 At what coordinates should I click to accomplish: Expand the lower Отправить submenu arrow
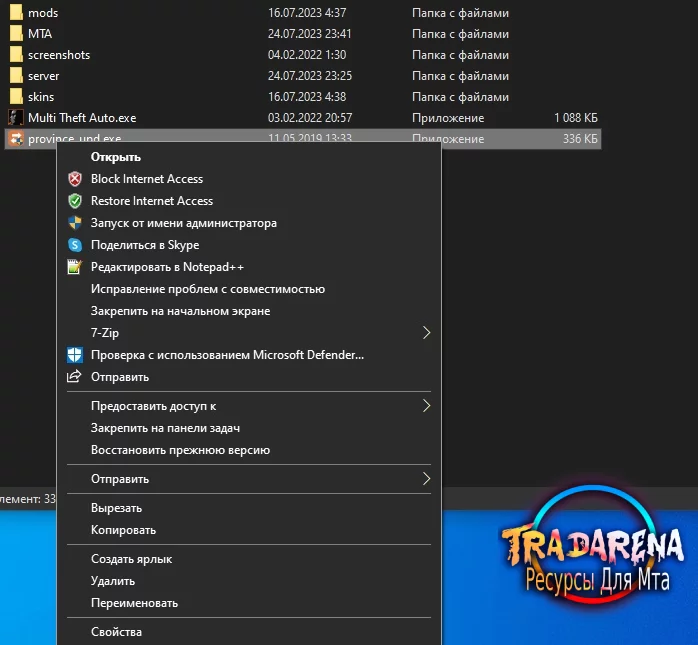(x=426, y=479)
